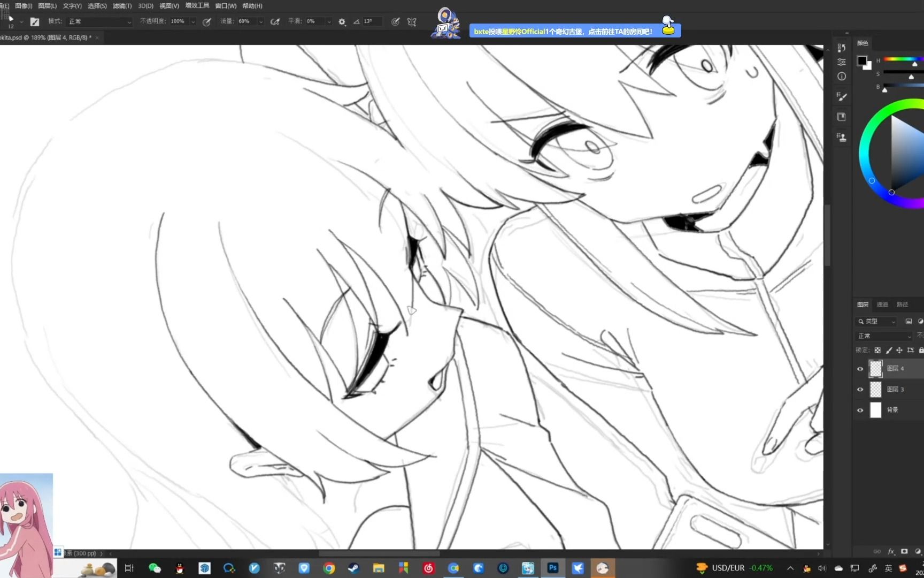Toggle pixel layer filter icon
Screen dimensions: 924x578
pos(908,322)
